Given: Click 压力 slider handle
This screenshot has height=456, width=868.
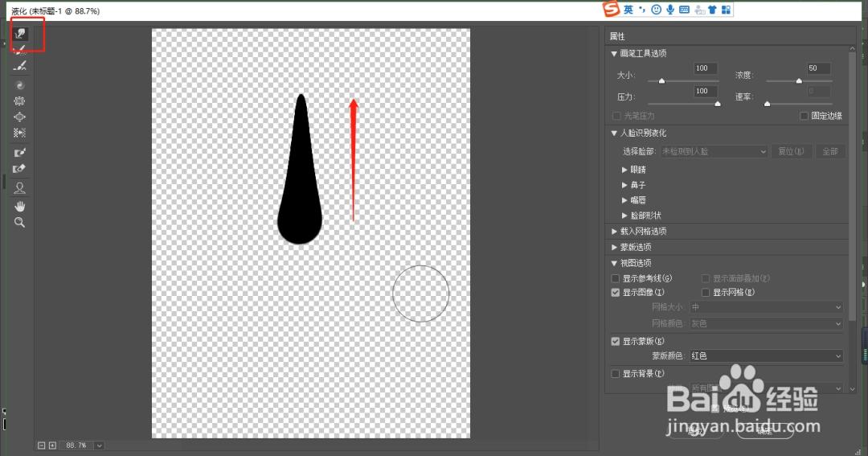Looking at the screenshot, I should (x=718, y=104).
